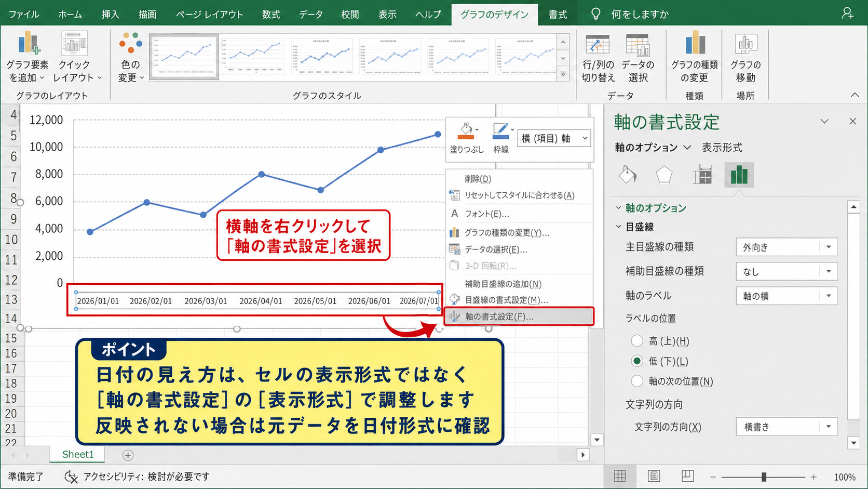The height and width of the screenshot is (489, 868).
Task: Choose 補助目盛線の追加(N) menu entry
Action: pyautogui.click(x=519, y=284)
